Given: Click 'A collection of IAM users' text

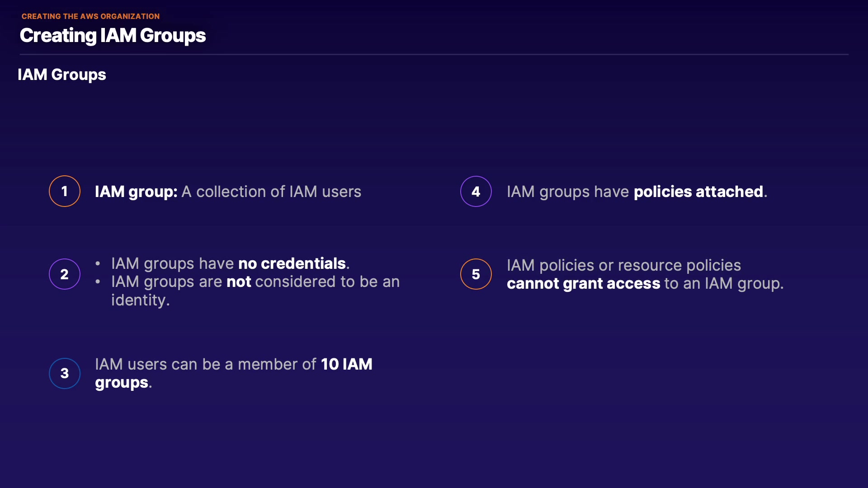Looking at the screenshot, I should (x=271, y=192).
